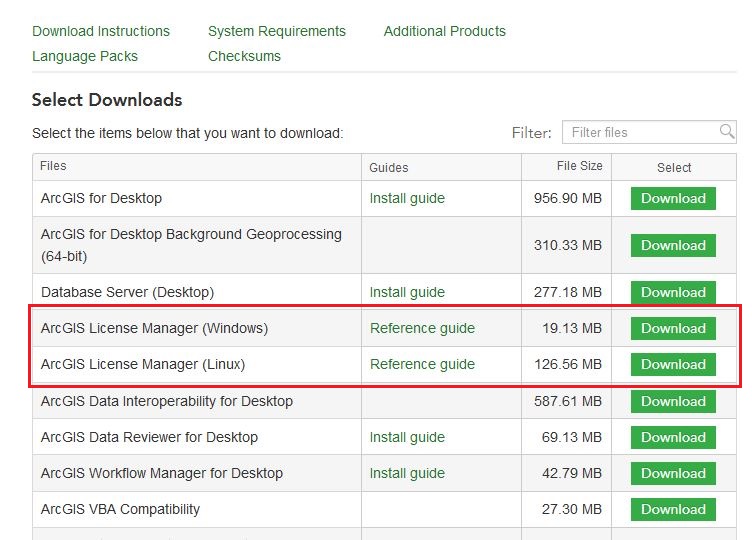The height and width of the screenshot is (540, 752).
Task: Click ArcGIS License Manager (Windows) file name
Action: [154, 328]
